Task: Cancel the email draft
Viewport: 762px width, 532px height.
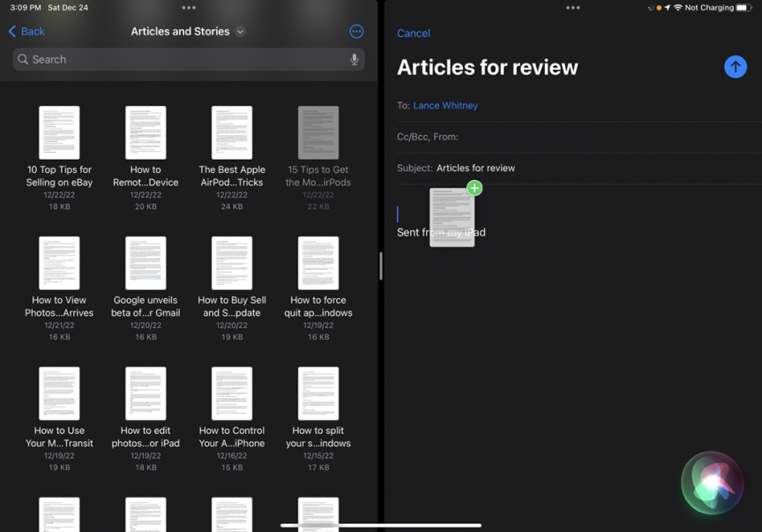Action: click(x=413, y=34)
